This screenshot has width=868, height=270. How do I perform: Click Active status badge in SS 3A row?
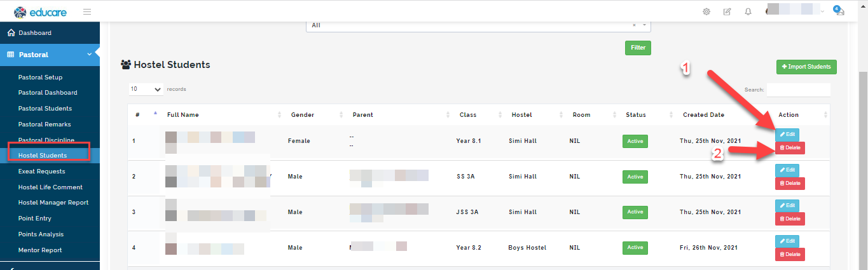[635, 177]
